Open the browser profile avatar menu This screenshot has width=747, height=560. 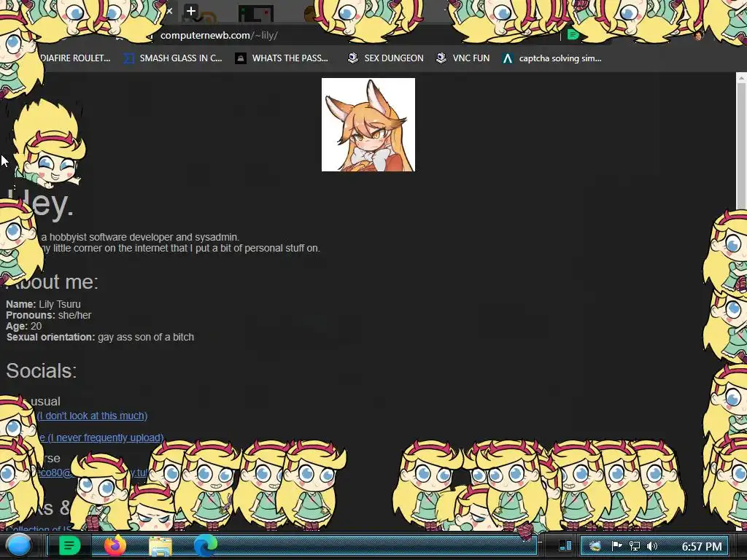698,35
